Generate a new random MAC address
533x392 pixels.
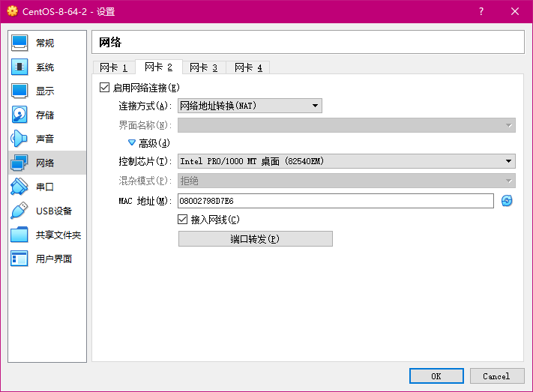[x=507, y=201]
